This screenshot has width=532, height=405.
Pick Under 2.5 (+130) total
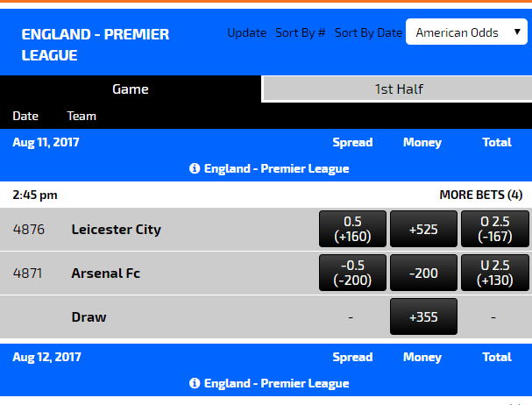(x=494, y=274)
